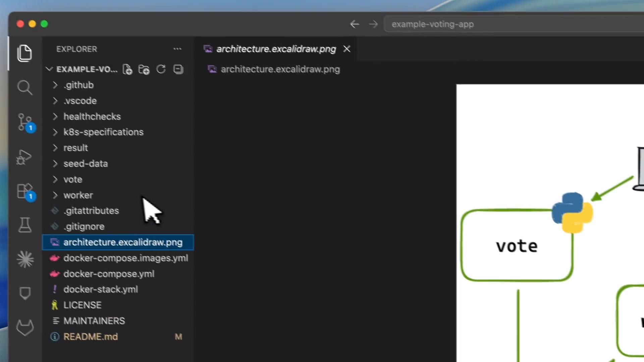Open Source Control view with badge
The image size is (644, 362).
pos(25,122)
